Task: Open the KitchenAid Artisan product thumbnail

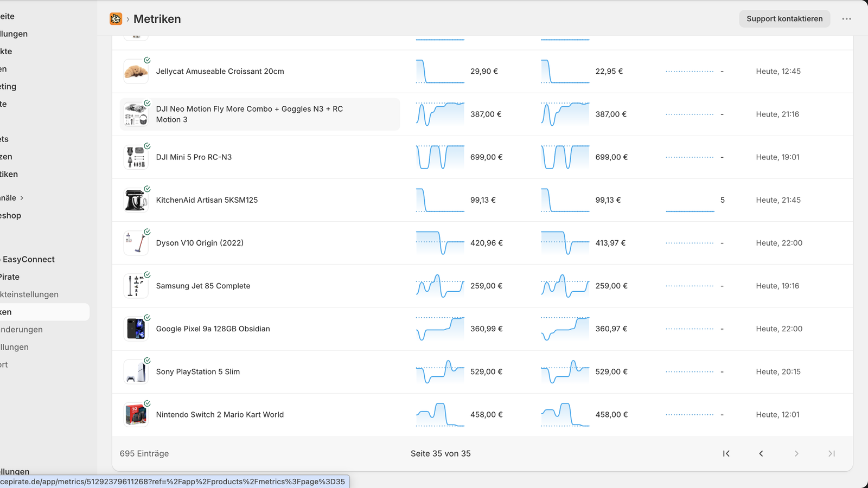Action: (x=136, y=200)
